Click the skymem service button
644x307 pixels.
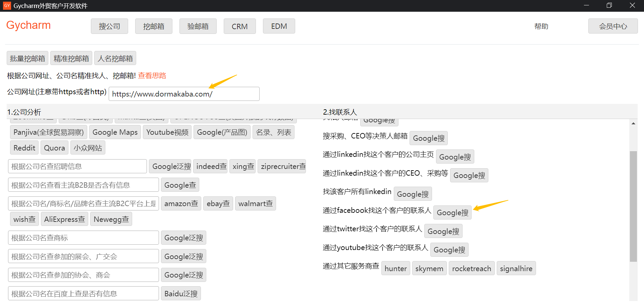tap(429, 268)
